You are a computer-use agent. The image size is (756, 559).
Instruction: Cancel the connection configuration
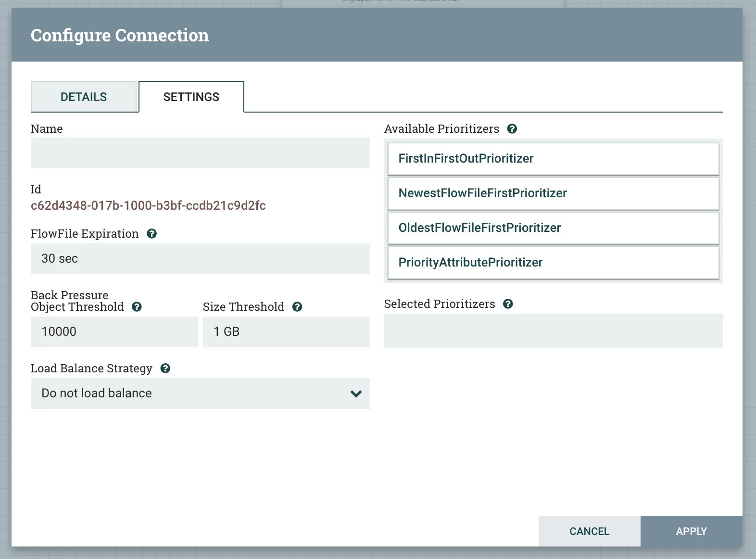coord(590,531)
